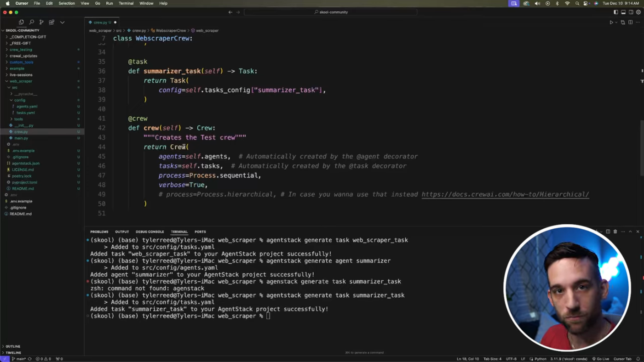
Task: Collapse the SKOOL-COMMUNITY root folder
Action: (22, 30)
